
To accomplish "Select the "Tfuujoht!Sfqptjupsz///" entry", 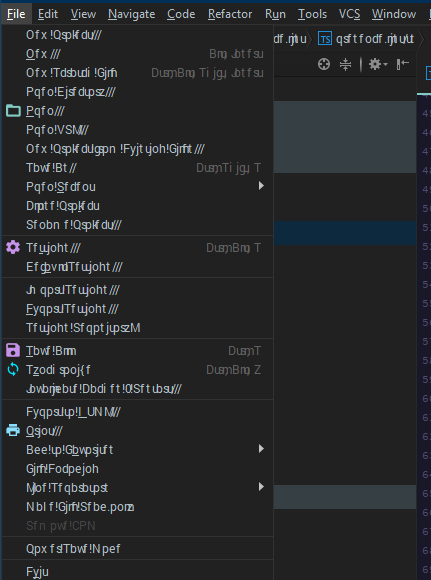I will click(x=137, y=328).
